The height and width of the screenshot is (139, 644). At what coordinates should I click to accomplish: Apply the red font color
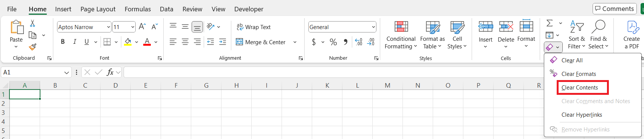[147, 42]
